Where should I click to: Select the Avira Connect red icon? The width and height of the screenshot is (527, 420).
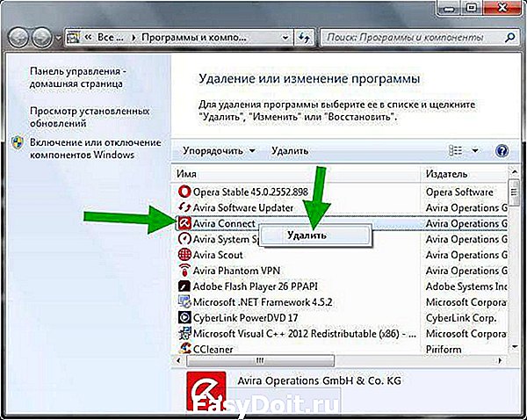(184, 223)
